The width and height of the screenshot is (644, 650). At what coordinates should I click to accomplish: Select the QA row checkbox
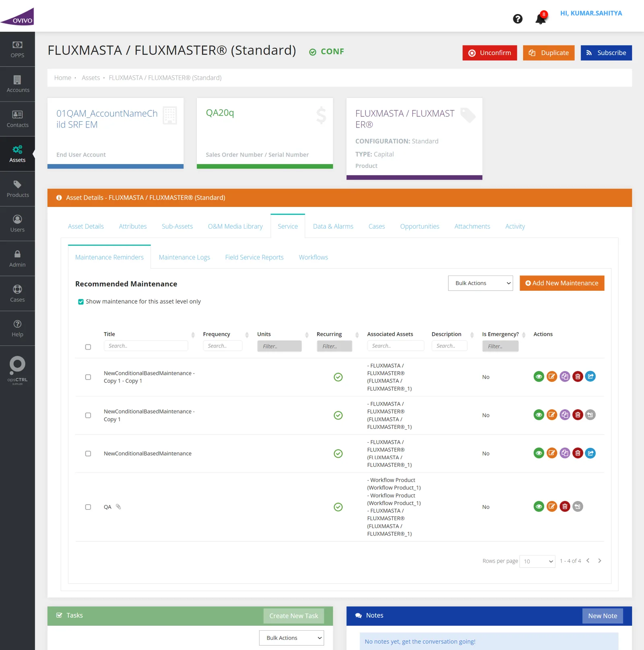[x=88, y=507]
